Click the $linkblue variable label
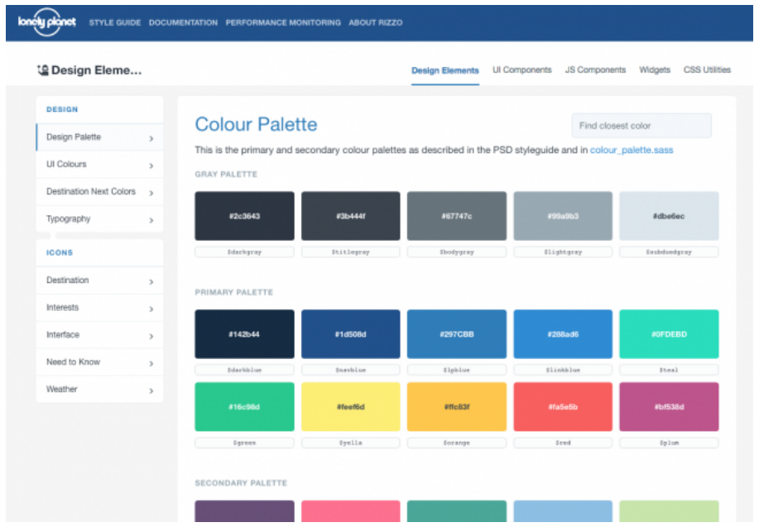 pyautogui.click(x=563, y=371)
